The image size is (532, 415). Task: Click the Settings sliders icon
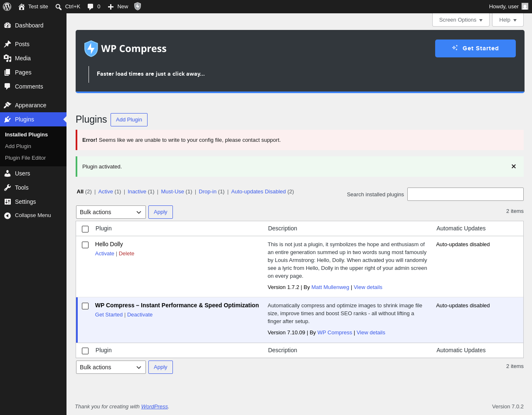click(x=7, y=202)
